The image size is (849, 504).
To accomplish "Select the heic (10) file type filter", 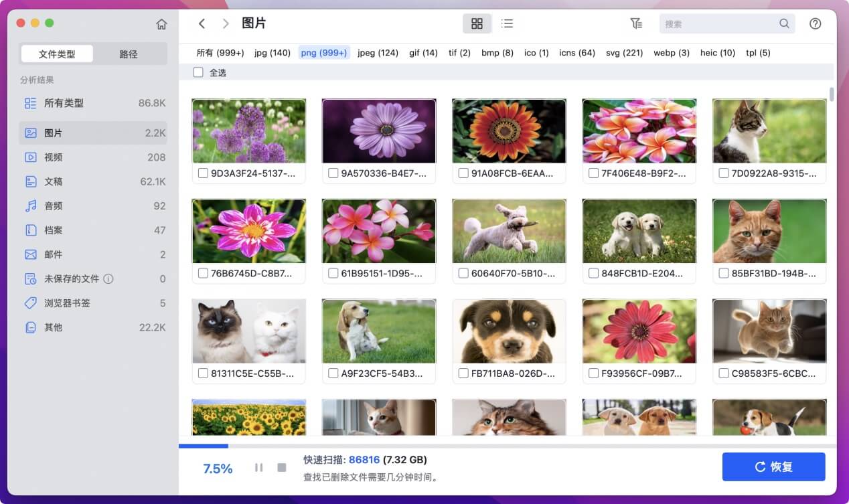I will (x=717, y=53).
